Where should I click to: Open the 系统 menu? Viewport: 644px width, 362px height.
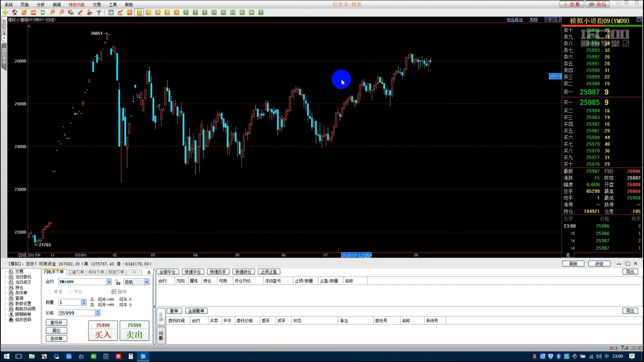pos(9,5)
